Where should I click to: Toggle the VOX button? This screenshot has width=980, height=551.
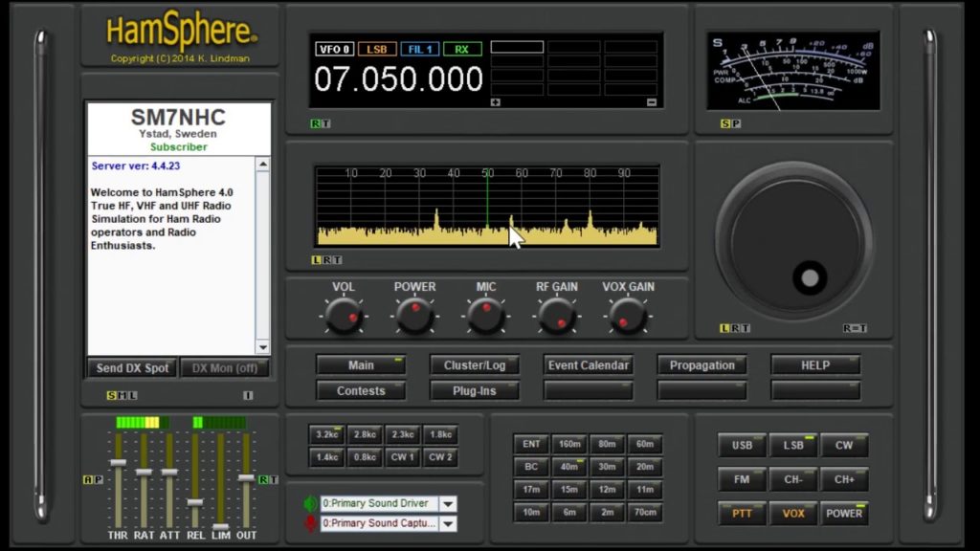click(x=793, y=514)
